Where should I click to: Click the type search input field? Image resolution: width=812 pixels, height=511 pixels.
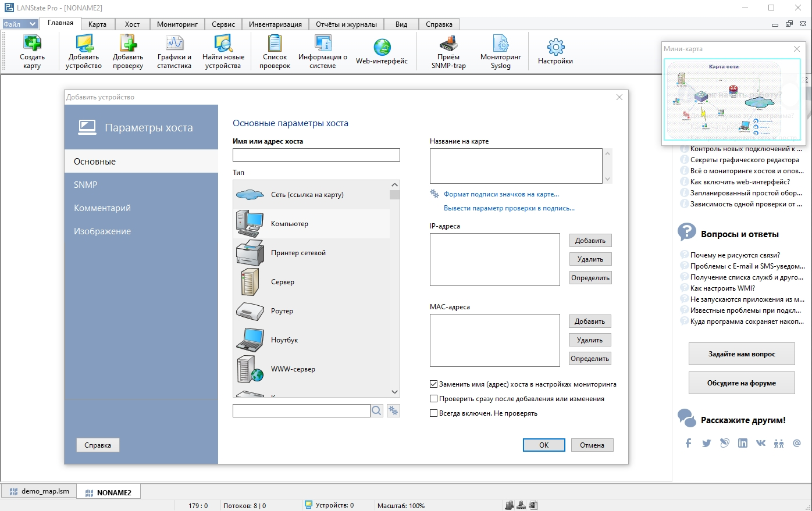pos(301,411)
